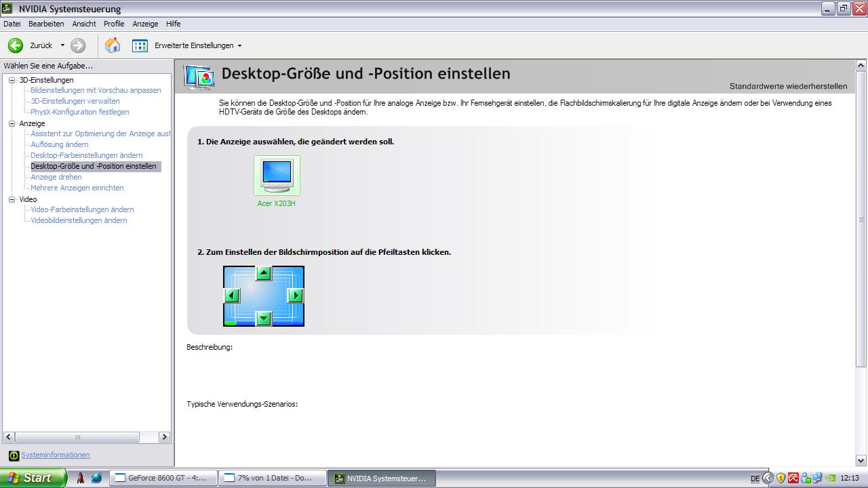Click the system clock 12:13
Image resolution: width=868 pixels, height=488 pixels.
click(x=850, y=478)
